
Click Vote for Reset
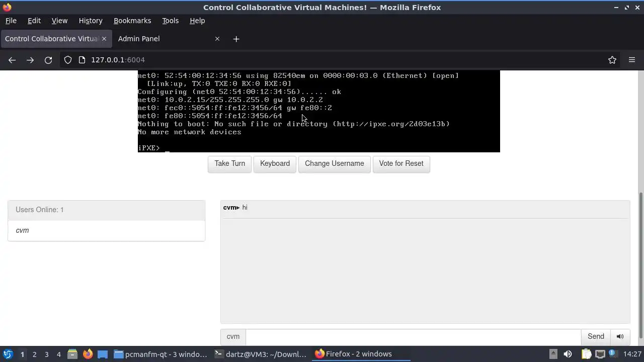click(x=401, y=164)
